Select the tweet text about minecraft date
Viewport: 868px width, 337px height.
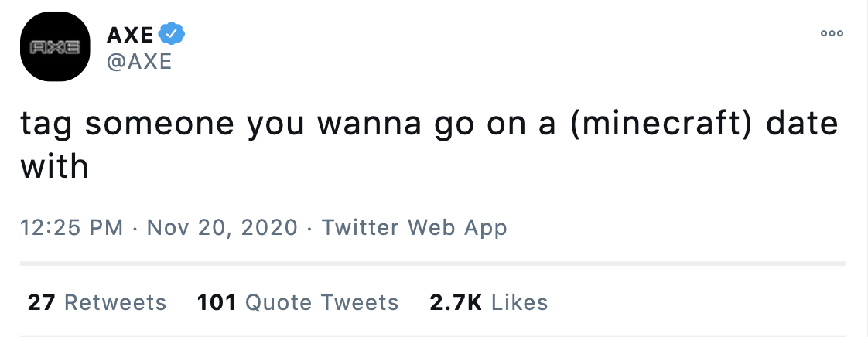point(429,145)
